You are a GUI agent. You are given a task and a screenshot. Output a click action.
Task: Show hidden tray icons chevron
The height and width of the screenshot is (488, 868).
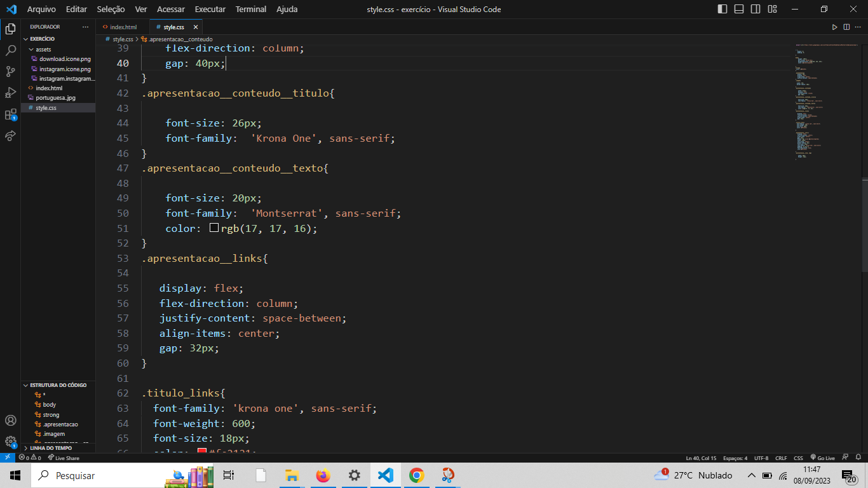(x=751, y=475)
